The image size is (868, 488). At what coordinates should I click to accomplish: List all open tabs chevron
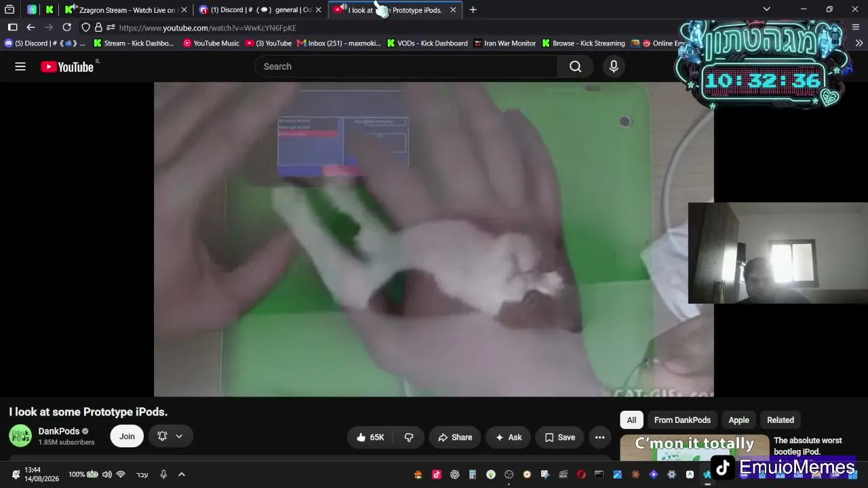point(766,9)
